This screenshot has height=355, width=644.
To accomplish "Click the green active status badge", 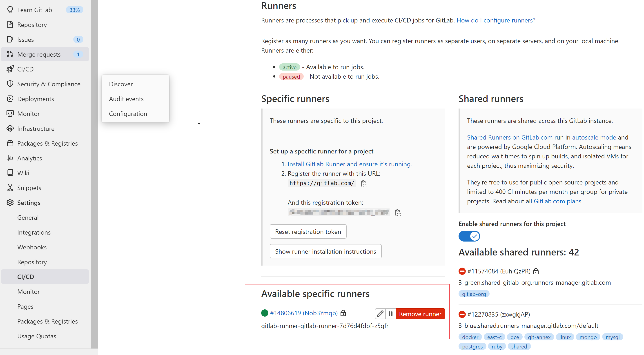I will [290, 67].
